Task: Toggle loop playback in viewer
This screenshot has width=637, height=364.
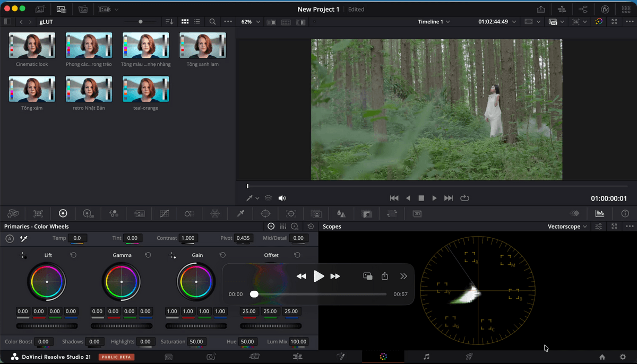Action: (464, 198)
